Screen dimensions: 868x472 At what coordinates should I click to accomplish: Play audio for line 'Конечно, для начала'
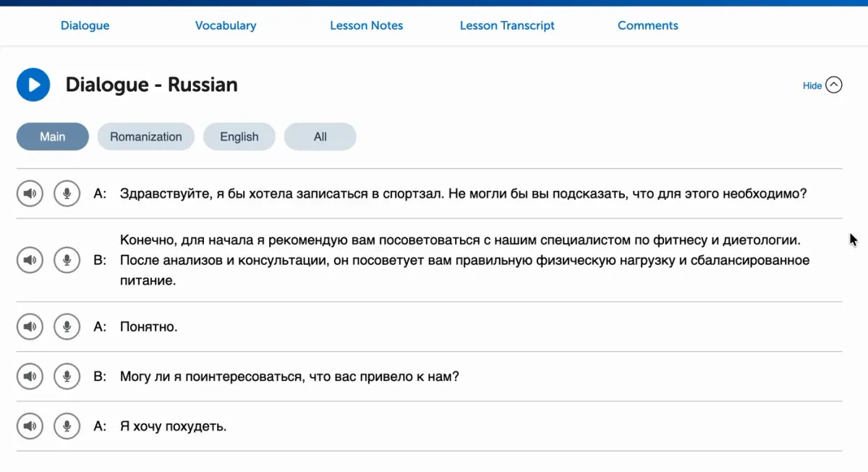(x=30, y=260)
